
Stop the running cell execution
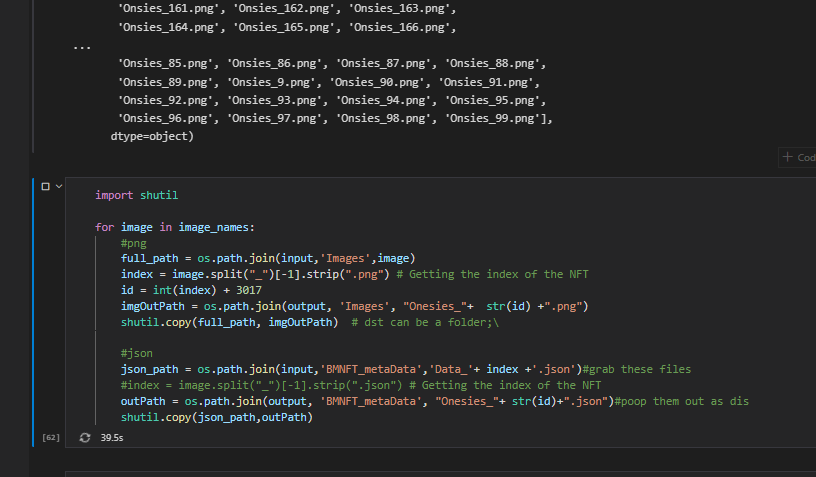click(x=45, y=186)
